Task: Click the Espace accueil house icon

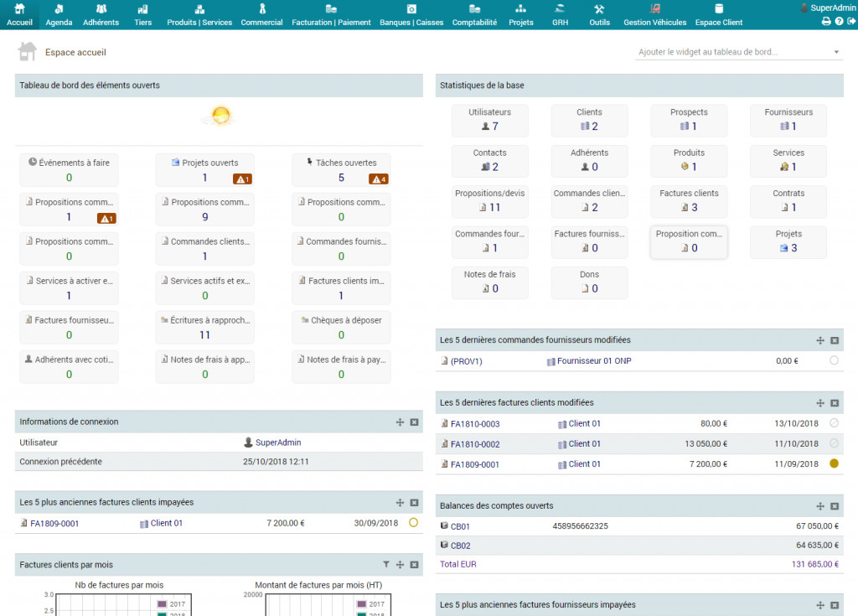Action: pos(28,52)
